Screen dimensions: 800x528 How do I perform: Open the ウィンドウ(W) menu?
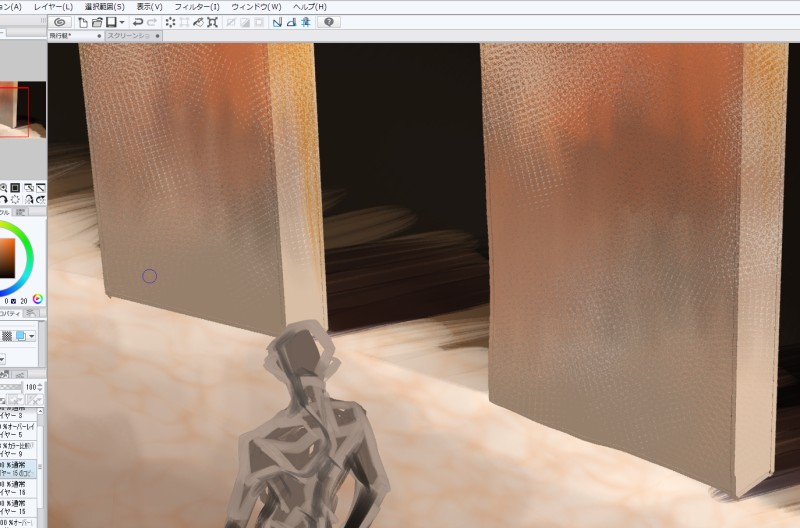256,7
